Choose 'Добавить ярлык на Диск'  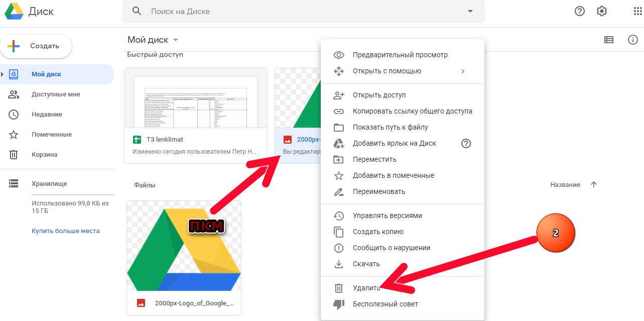tap(403, 143)
